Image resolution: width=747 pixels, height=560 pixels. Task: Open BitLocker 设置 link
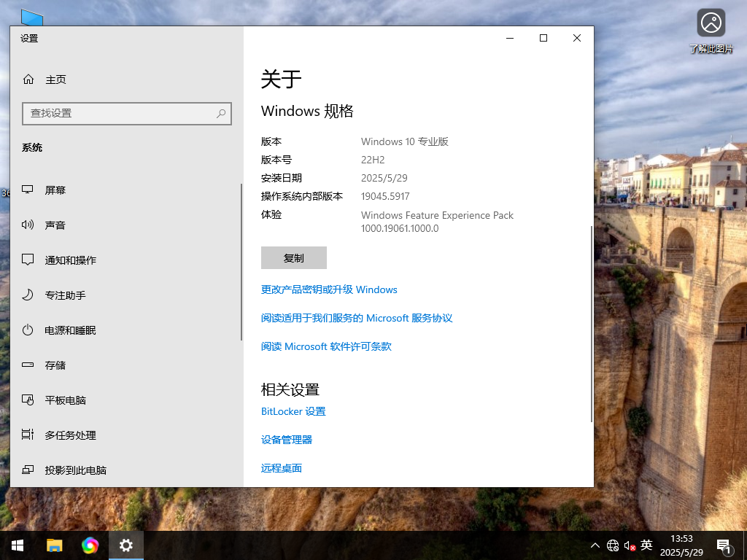(x=293, y=411)
